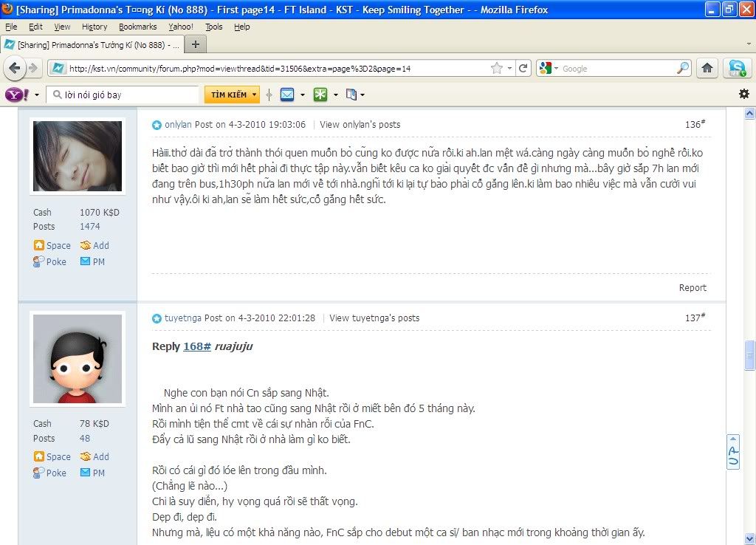Open dropdown next to green asterisk icon
756x545 pixels.
pos(336,95)
